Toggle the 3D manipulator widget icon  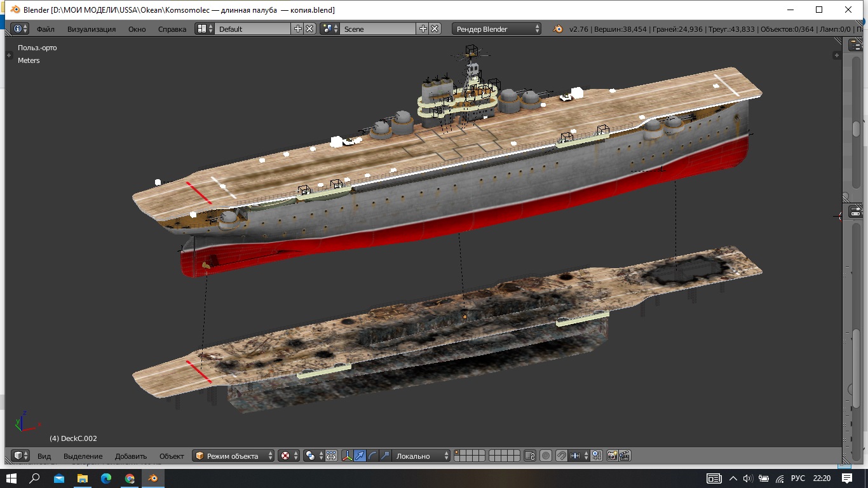point(347,456)
